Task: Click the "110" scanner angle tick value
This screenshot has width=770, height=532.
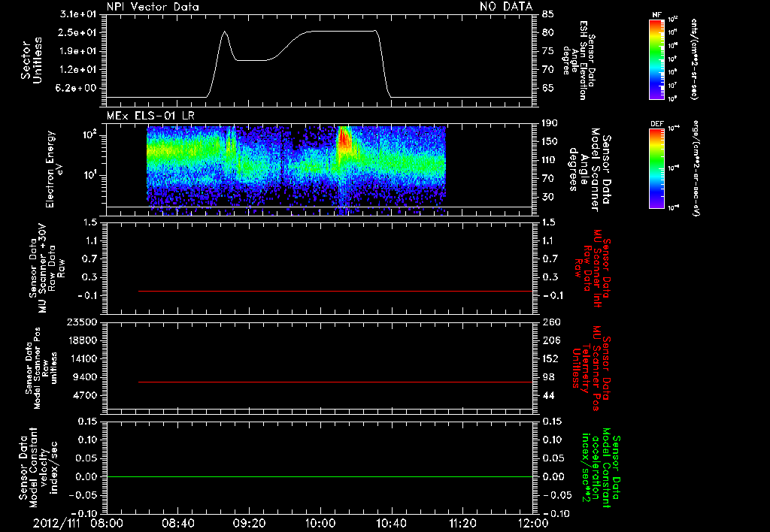Action: point(550,160)
